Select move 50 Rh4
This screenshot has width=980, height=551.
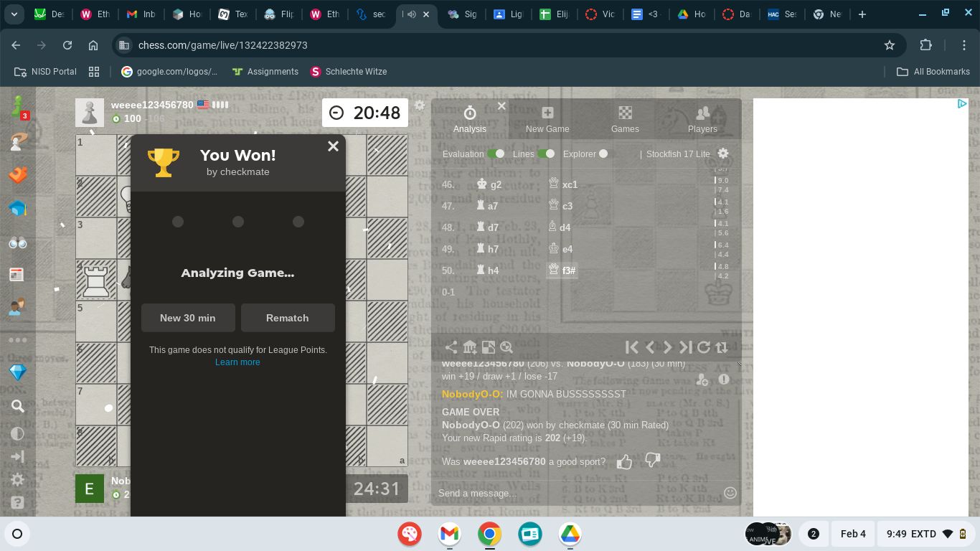click(x=488, y=270)
